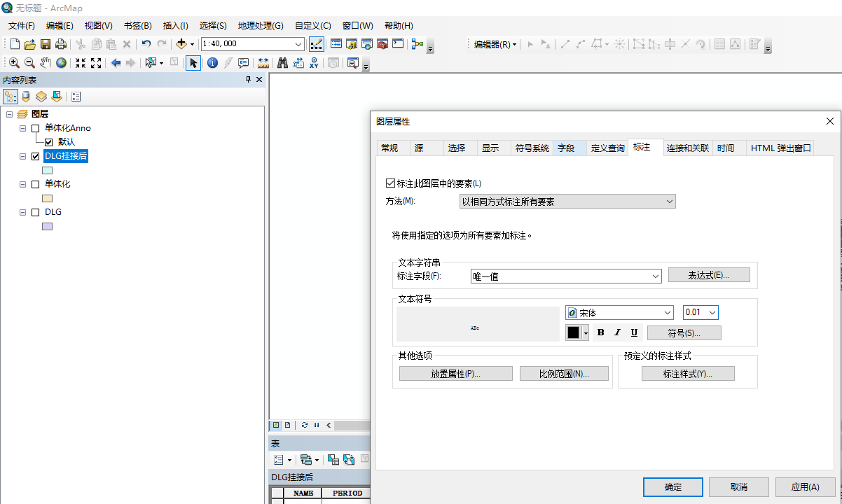The width and height of the screenshot is (842, 504).
Task: Click the Fixed Zoom In arrows icon
Action: coord(81,63)
